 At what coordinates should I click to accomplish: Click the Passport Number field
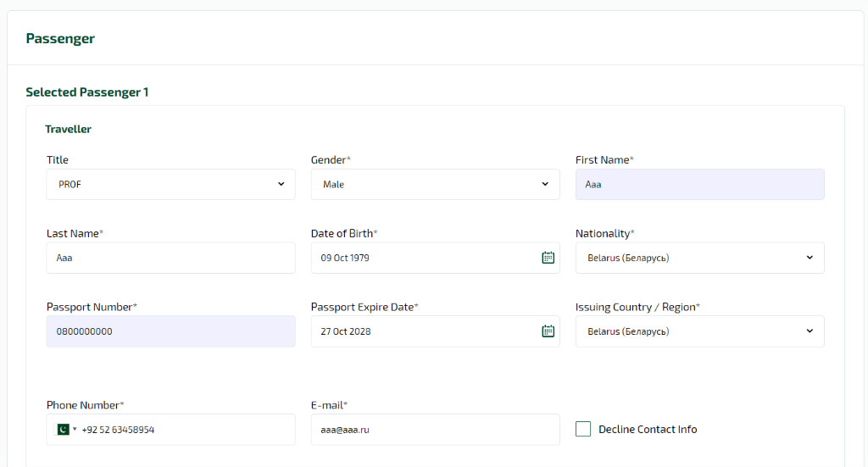click(x=170, y=331)
